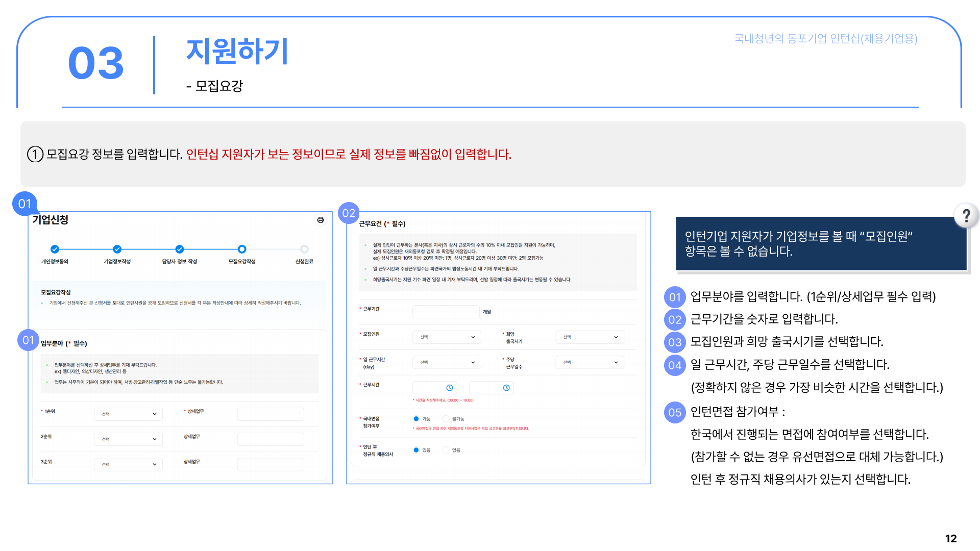Click the 근무기간 months input field
Image resolution: width=980 pixels, height=551 pixels.
pyautogui.click(x=446, y=311)
